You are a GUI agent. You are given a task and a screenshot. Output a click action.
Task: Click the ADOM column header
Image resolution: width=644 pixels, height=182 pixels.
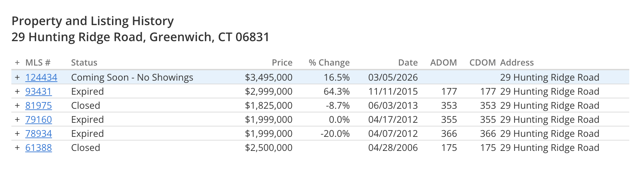click(443, 63)
